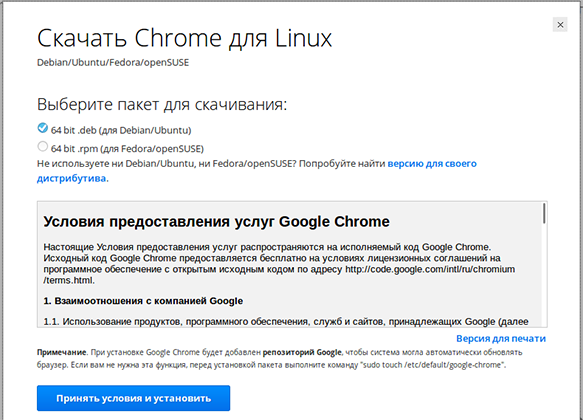The height and width of the screenshot is (420, 583).
Task: Open the 'версию для своего' link
Action: [432, 164]
